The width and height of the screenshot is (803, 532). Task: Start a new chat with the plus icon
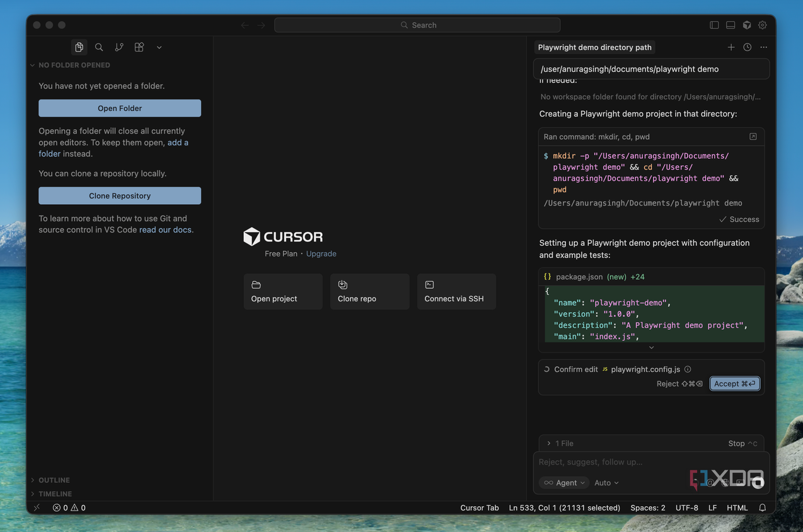point(731,47)
